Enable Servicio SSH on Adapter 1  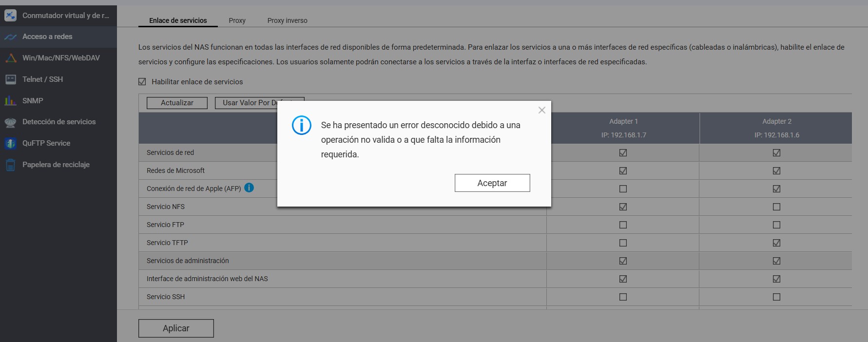623,297
